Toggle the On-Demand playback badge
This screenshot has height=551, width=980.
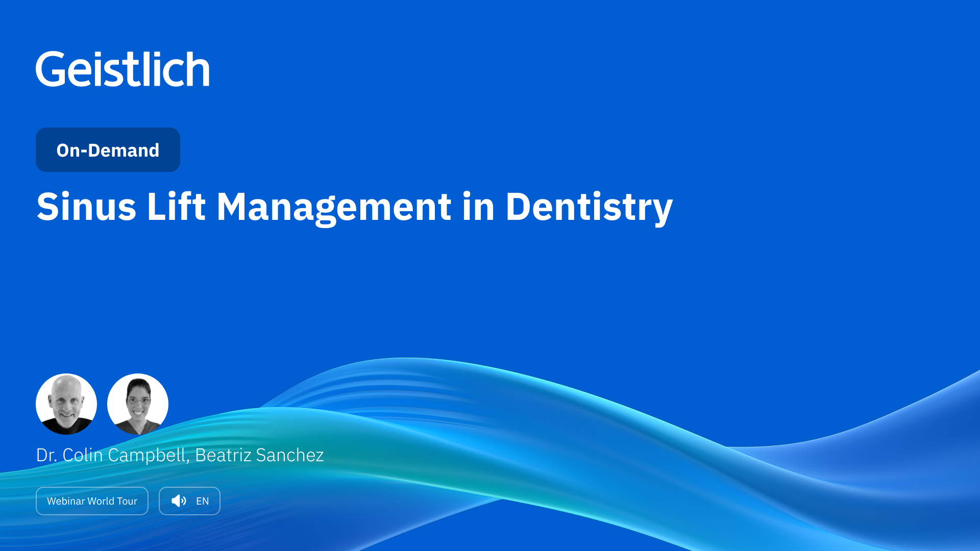coord(108,149)
